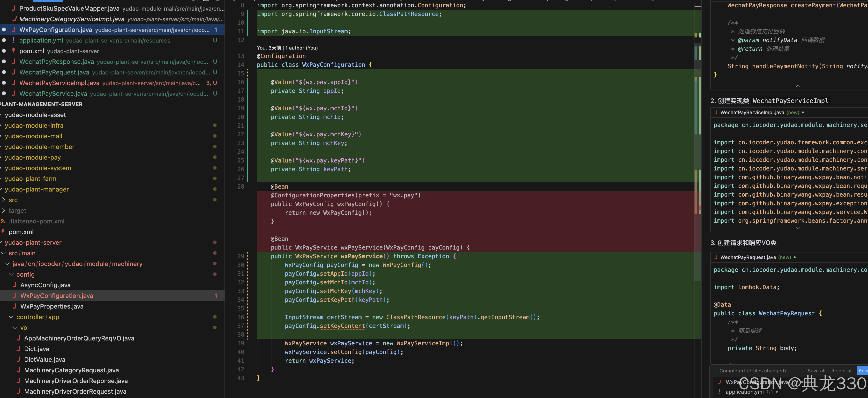
Task: Click Java icon of WechatPayResponse.java open editor
Action: point(14,62)
